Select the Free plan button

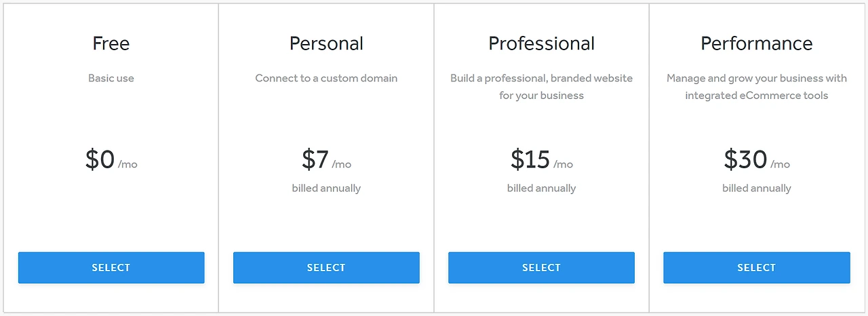111,268
